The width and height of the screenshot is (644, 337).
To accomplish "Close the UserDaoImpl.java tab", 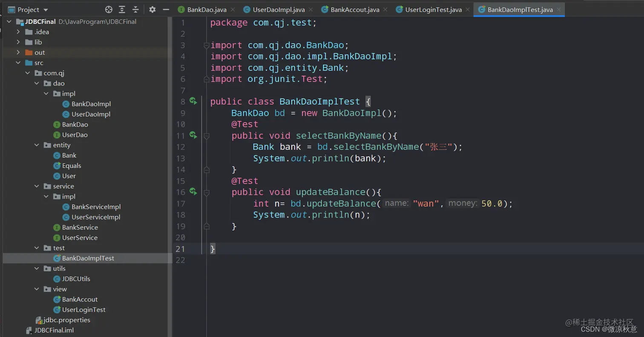I will [310, 9].
